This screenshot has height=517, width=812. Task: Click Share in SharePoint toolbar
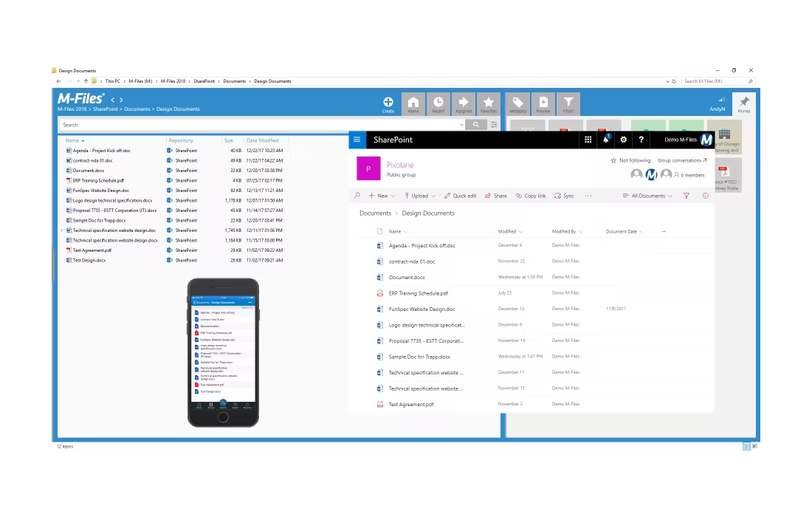click(x=495, y=196)
